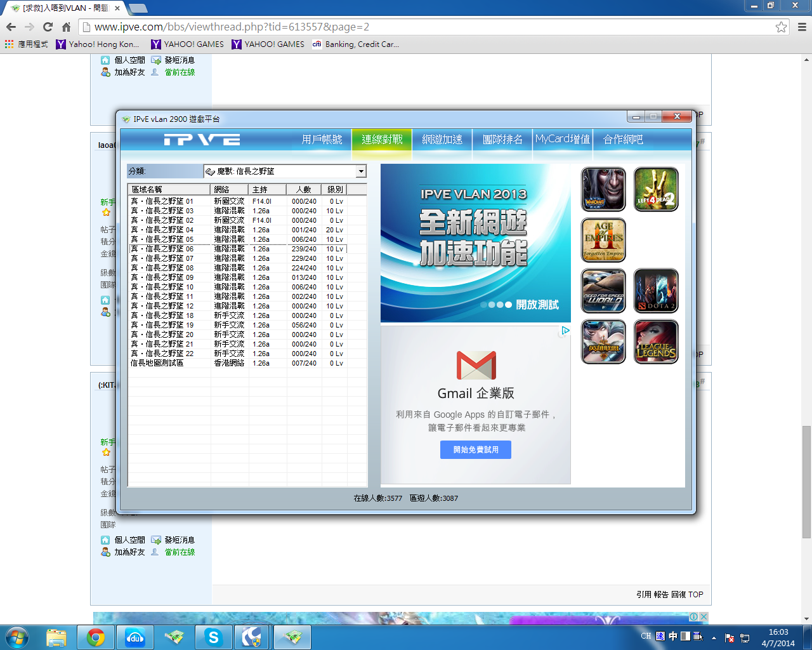Screen dimensions: 812x650
Task: Select room 真・信長之野望 22
Action: coord(237,354)
